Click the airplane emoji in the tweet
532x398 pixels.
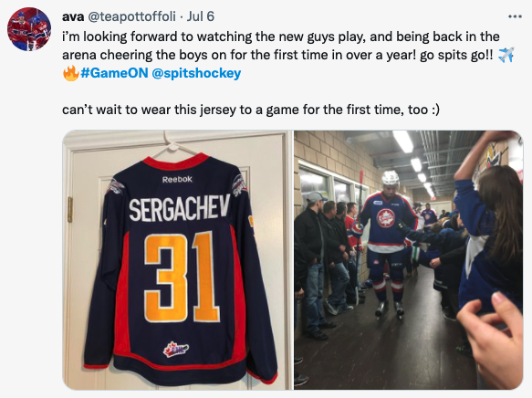(x=506, y=55)
